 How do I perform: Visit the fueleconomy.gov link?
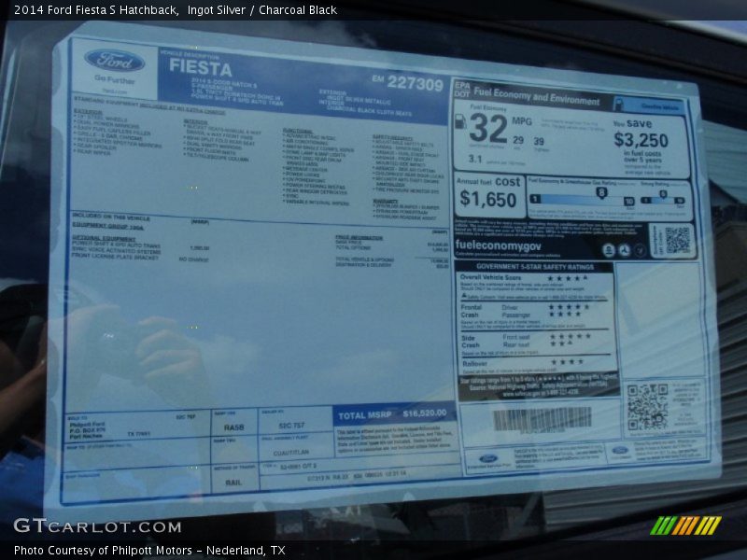[497, 245]
